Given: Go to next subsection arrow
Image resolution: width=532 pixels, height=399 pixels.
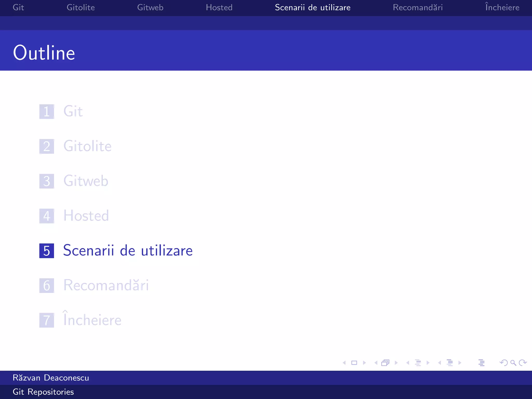Looking at the screenshot, I should (428, 363).
